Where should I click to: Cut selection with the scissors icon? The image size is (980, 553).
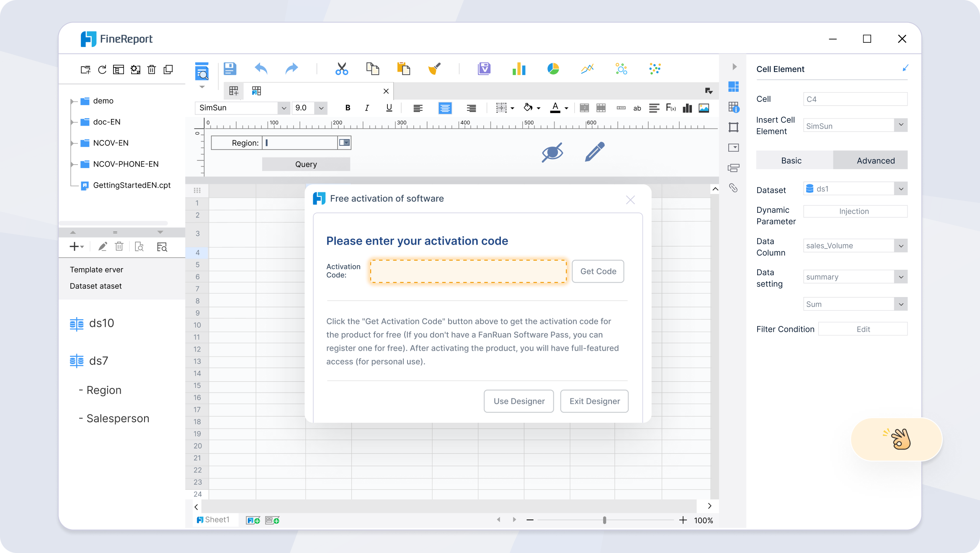click(342, 69)
